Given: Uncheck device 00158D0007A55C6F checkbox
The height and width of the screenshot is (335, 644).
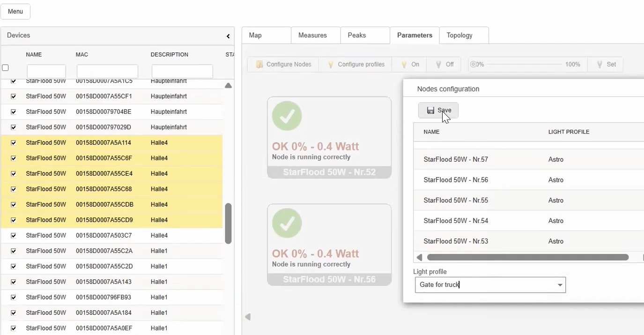Looking at the screenshot, I should 13,158.
